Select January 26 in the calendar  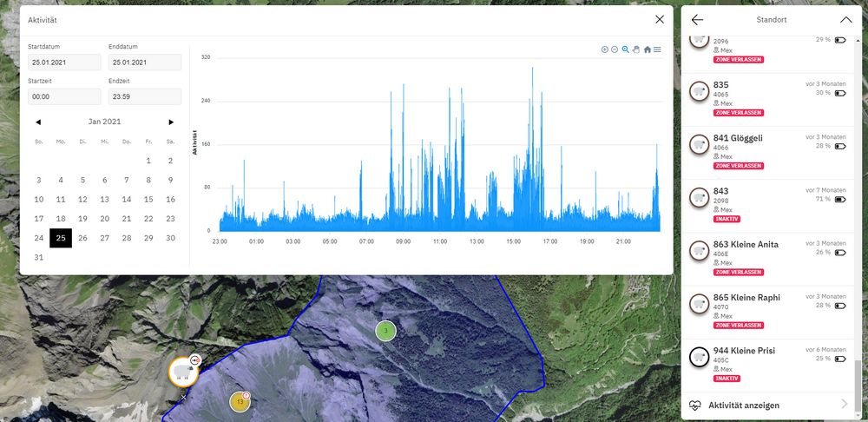click(82, 238)
